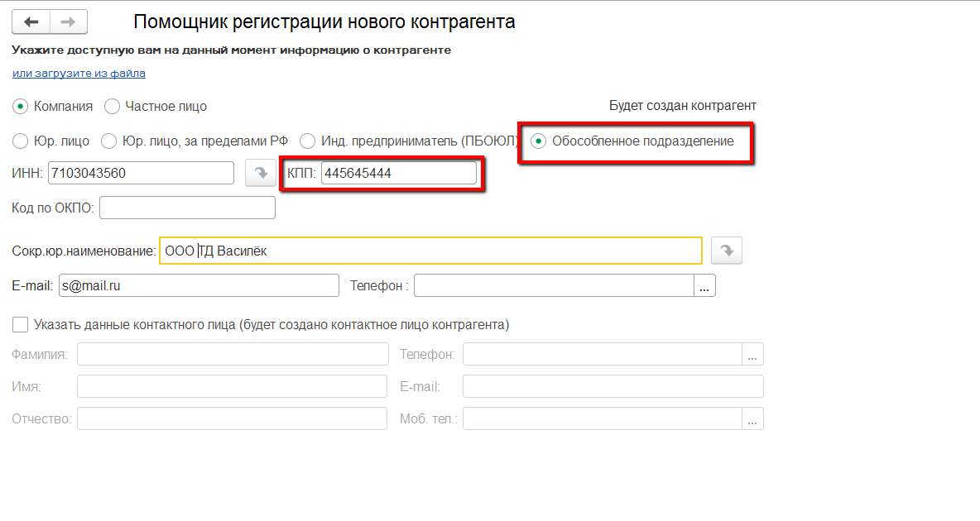Image resolution: width=980 pixels, height=521 pixels.
Task: Select the Юр. лицо option
Action: click(x=19, y=141)
